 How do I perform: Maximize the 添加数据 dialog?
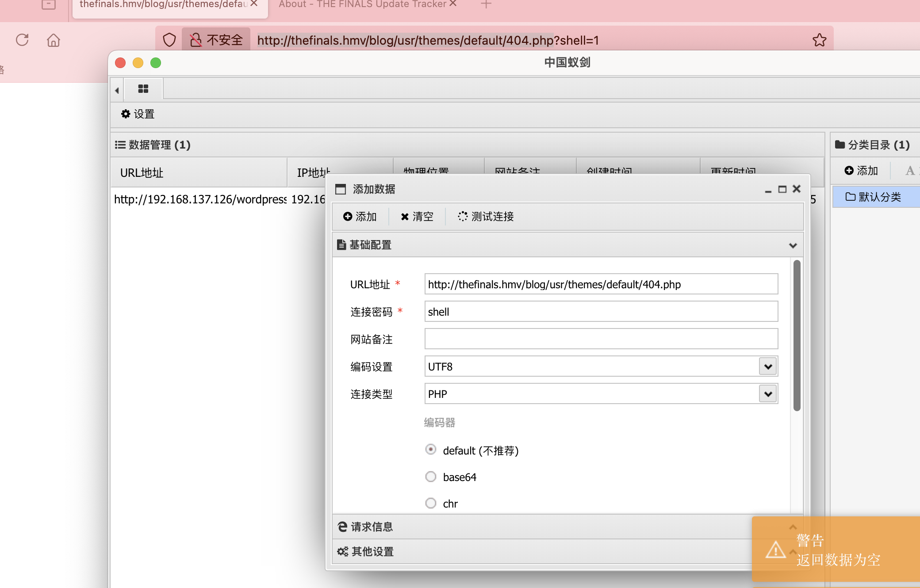pyautogui.click(x=782, y=189)
